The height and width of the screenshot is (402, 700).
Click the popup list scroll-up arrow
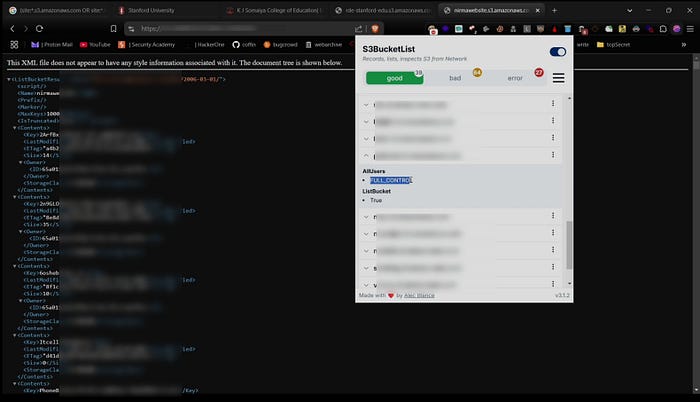569,98
